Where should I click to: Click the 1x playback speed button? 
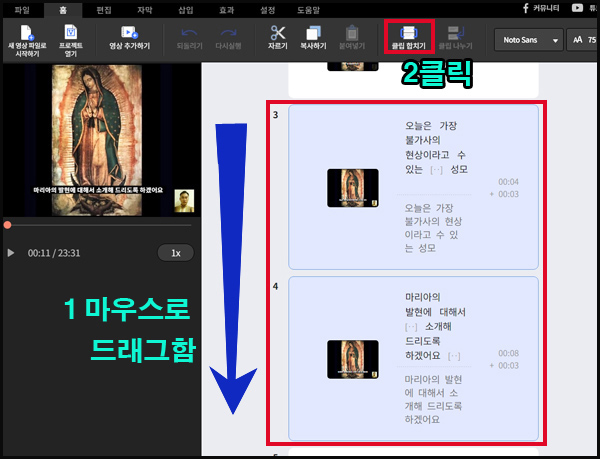(176, 253)
